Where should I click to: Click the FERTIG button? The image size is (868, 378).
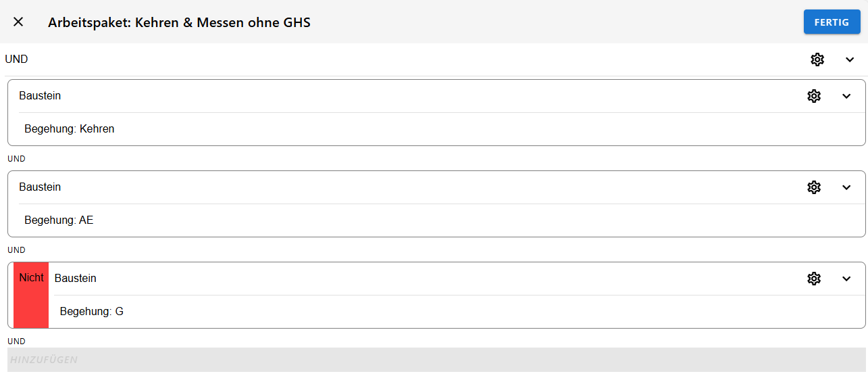pyautogui.click(x=832, y=22)
